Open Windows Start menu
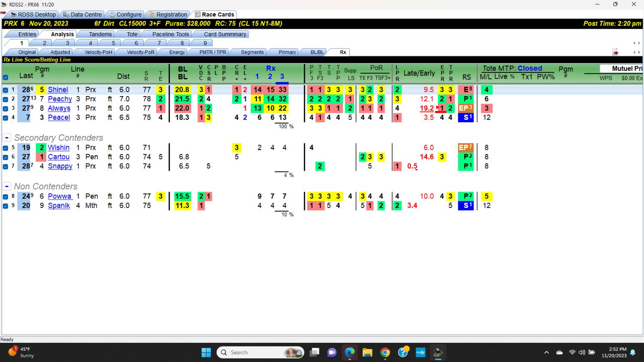The image size is (644, 362). pyautogui.click(x=206, y=353)
